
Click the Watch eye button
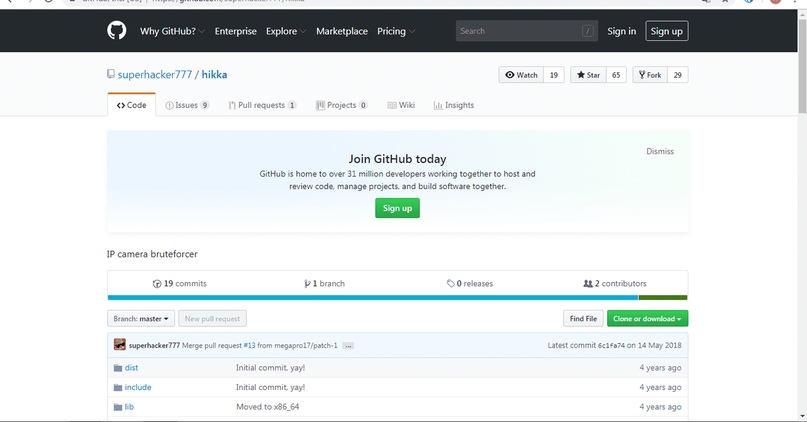point(521,75)
